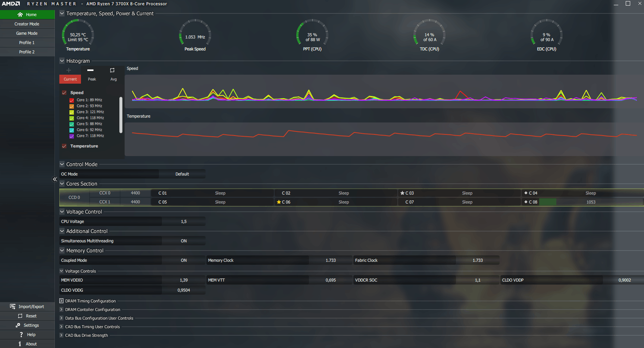
Task: Click the About info icon
Action: 20,344
